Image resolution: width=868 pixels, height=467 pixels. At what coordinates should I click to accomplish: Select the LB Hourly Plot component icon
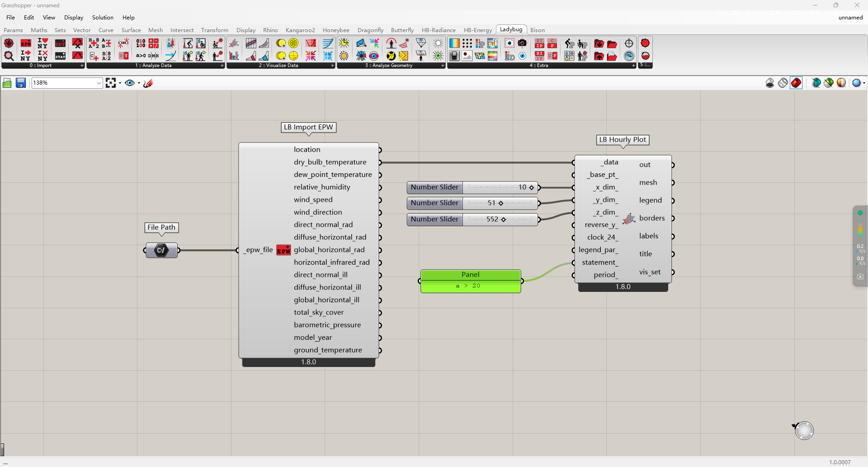point(629,219)
